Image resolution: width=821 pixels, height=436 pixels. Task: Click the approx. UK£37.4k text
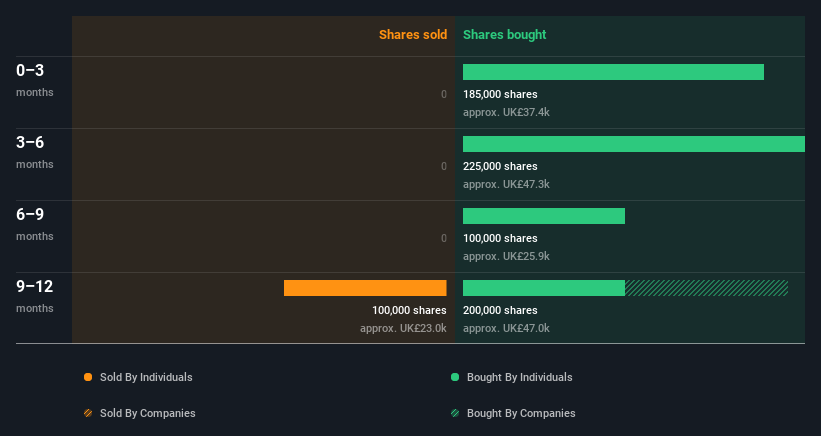506,112
